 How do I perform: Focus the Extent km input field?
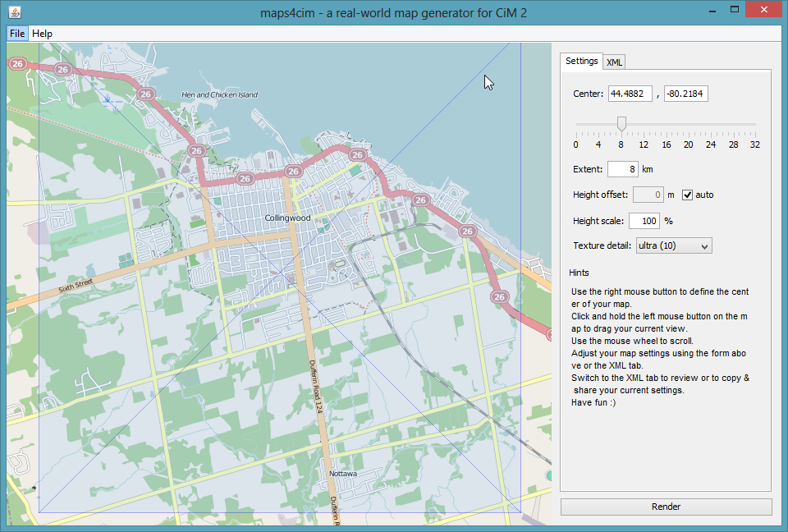623,169
